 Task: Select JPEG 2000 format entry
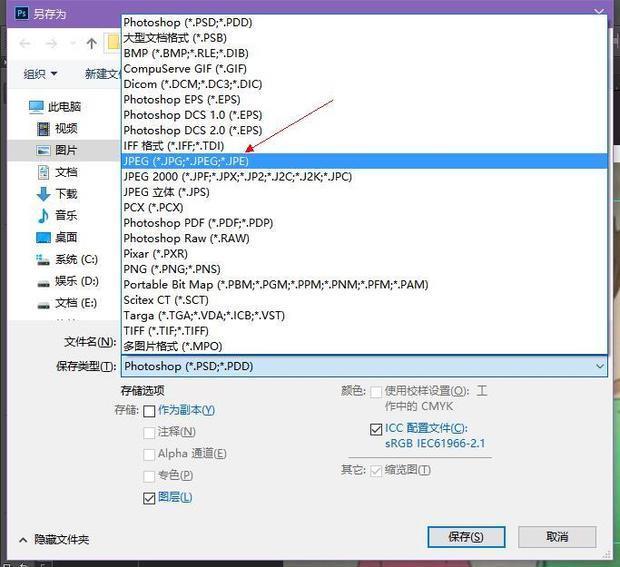[x=364, y=177]
